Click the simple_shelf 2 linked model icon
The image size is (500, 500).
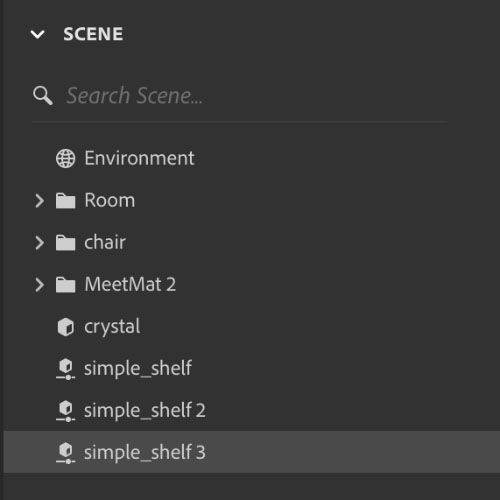66,411
